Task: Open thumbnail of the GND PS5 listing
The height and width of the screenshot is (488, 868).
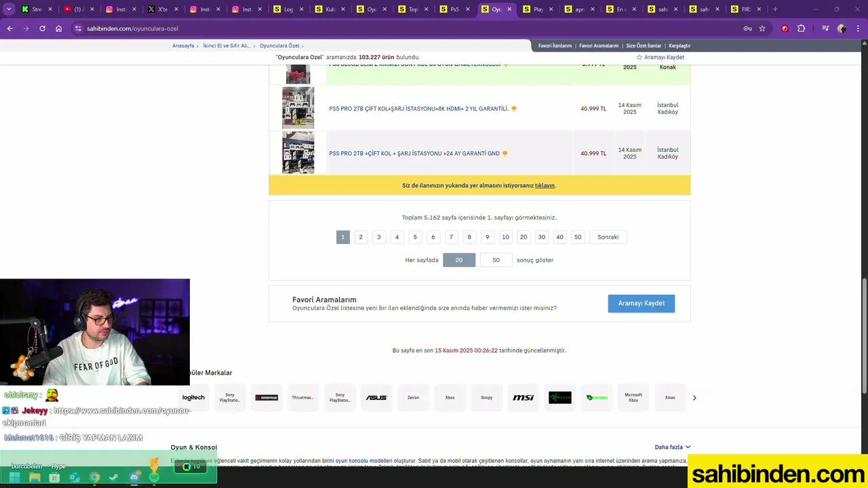Action: click(298, 152)
